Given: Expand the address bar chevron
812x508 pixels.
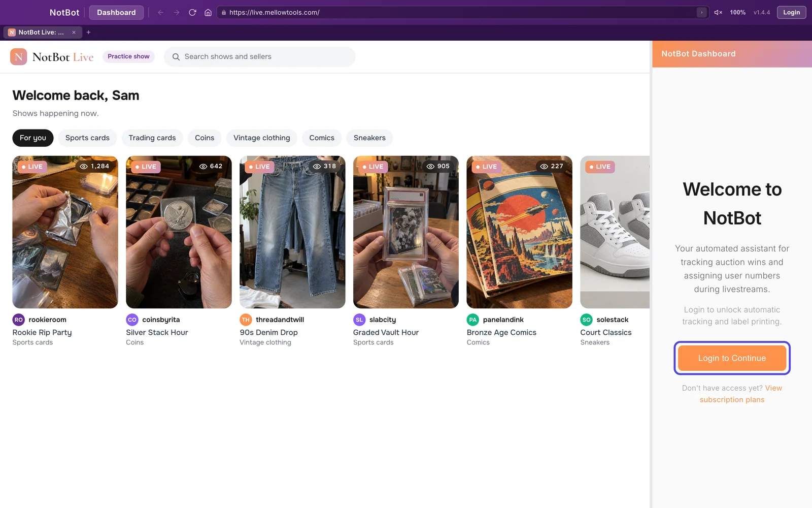Looking at the screenshot, I should point(702,12).
